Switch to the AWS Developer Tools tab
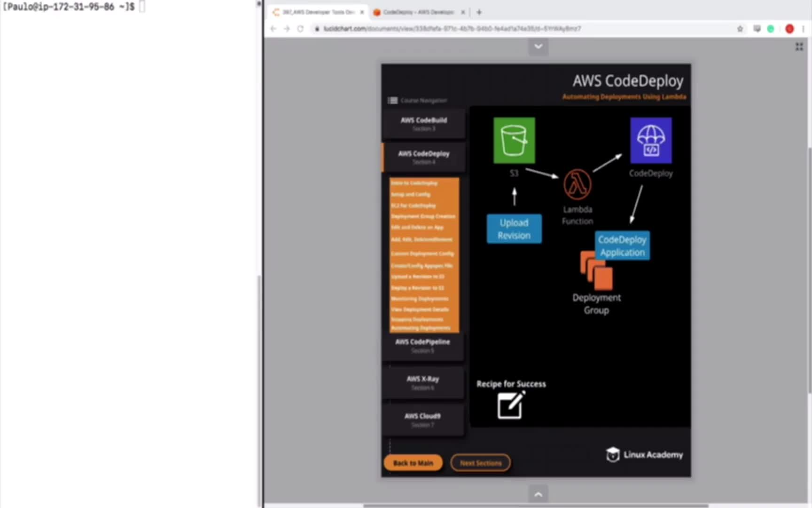Viewport: 812px width, 508px height. pos(318,12)
